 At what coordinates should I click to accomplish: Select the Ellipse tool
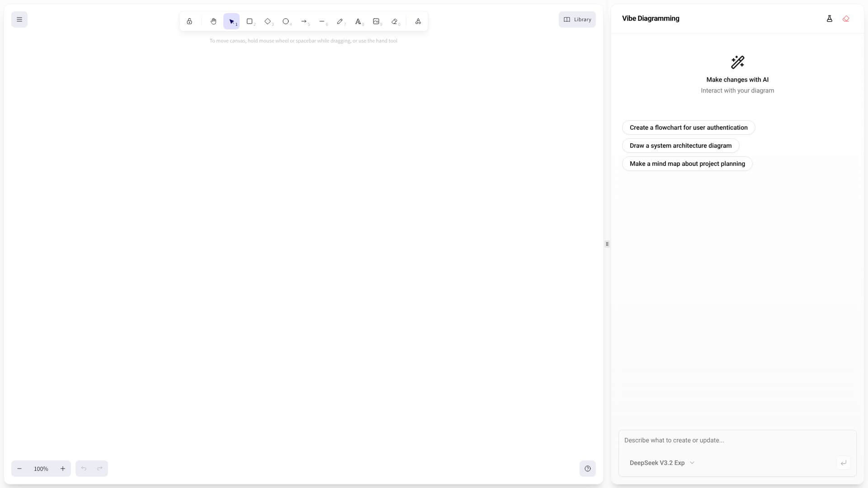point(286,21)
